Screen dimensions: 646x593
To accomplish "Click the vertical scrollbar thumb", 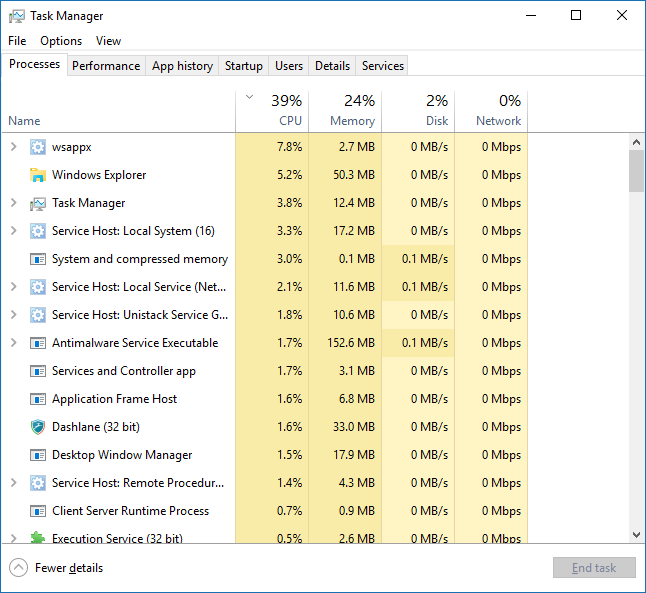I will click(x=636, y=171).
